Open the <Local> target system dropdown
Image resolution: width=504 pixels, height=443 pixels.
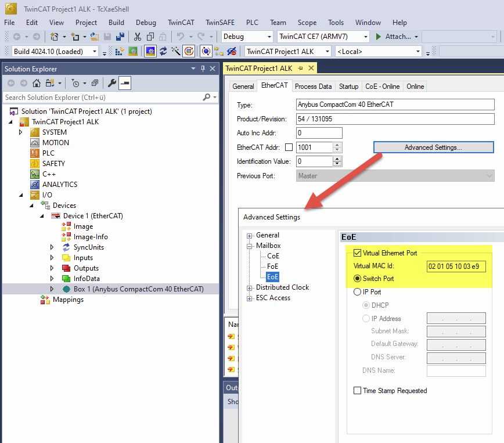(418, 52)
